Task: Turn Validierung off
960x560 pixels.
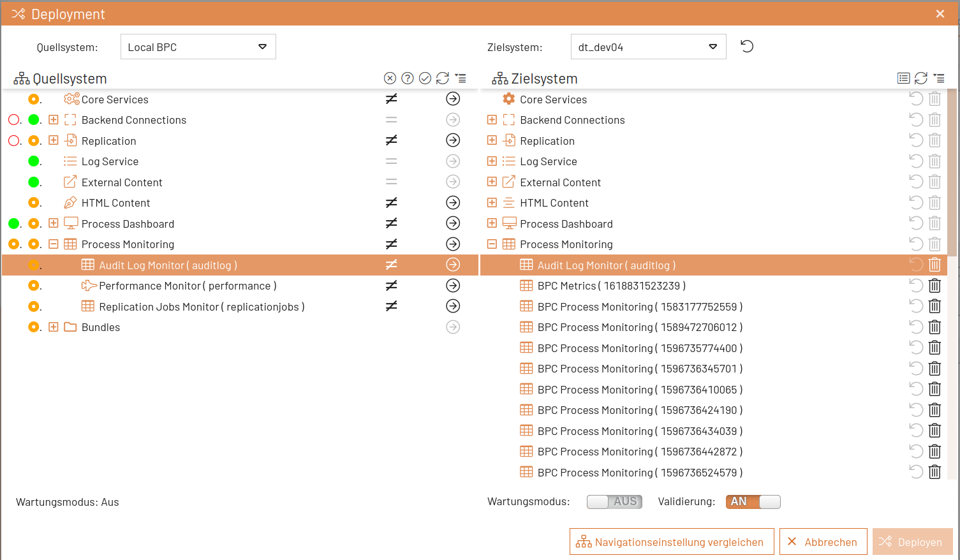Action: click(x=753, y=501)
